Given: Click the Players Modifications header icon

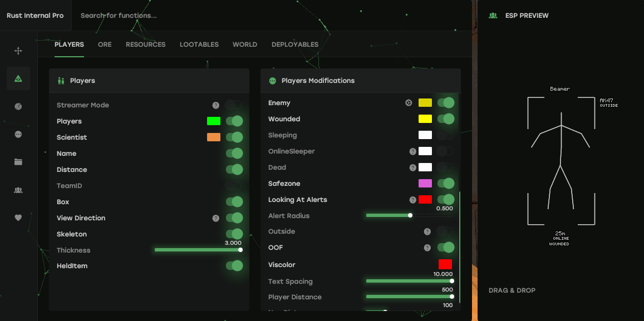Looking at the screenshot, I should coord(272,81).
